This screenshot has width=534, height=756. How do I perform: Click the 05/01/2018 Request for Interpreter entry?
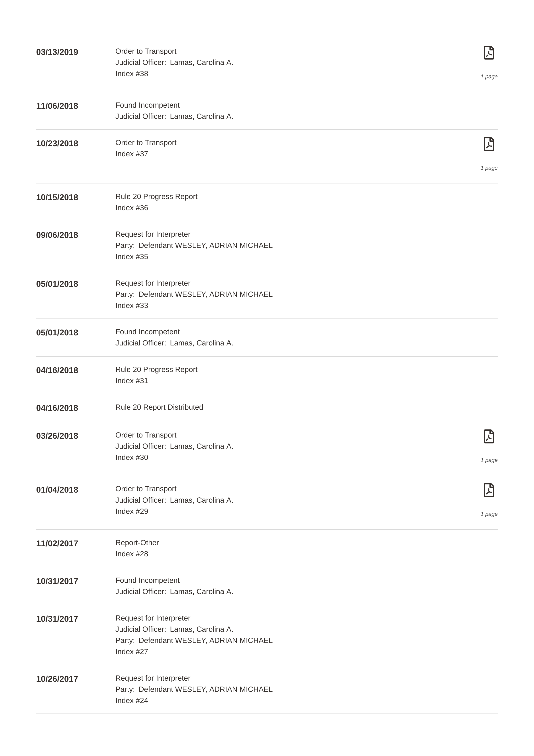267,294
